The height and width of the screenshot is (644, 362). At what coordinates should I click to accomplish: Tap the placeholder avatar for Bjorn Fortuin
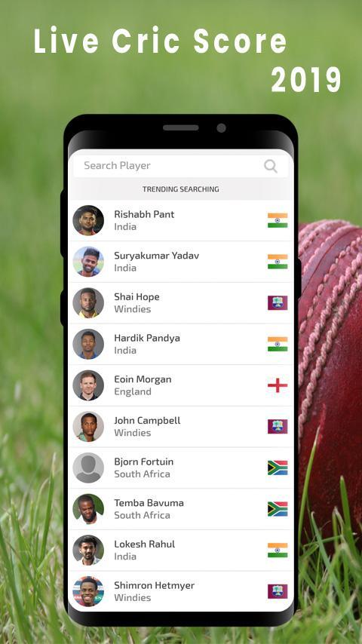pyautogui.click(x=88, y=468)
